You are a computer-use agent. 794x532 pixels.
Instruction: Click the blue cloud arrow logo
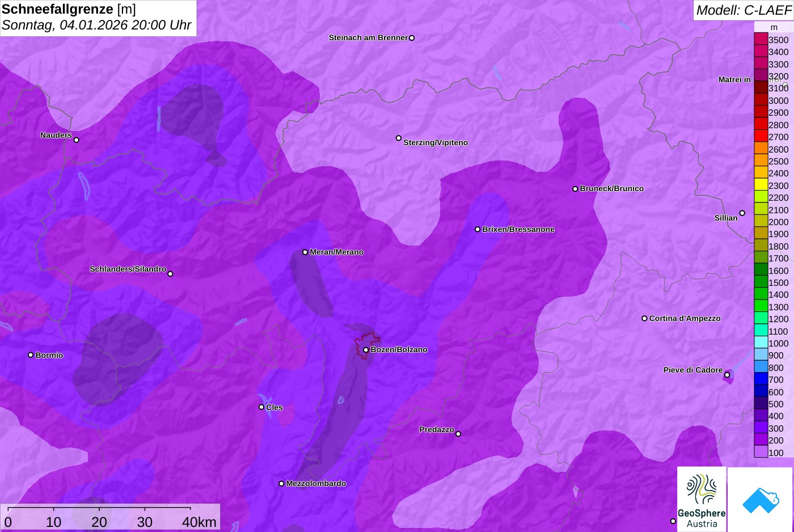pyautogui.click(x=761, y=499)
